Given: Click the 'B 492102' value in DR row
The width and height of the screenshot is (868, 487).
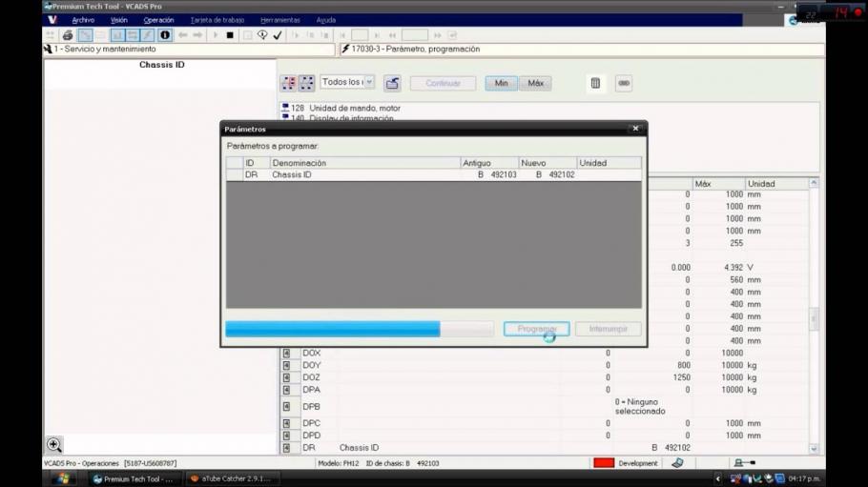Looking at the screenshot, I should (x=671, y=448).
